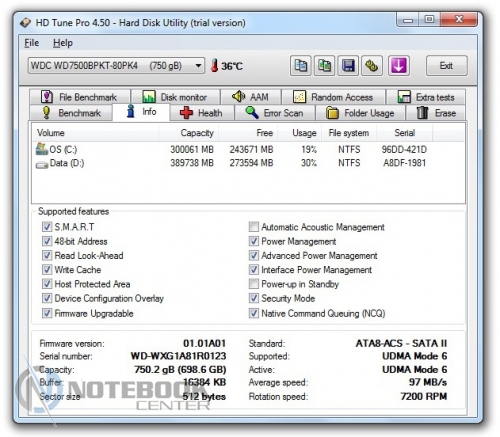The width and height of the screenshot is (500, 437).
Task: Toggle the Read Look-Ahead checkbox
Action: [x=47, y=256]
